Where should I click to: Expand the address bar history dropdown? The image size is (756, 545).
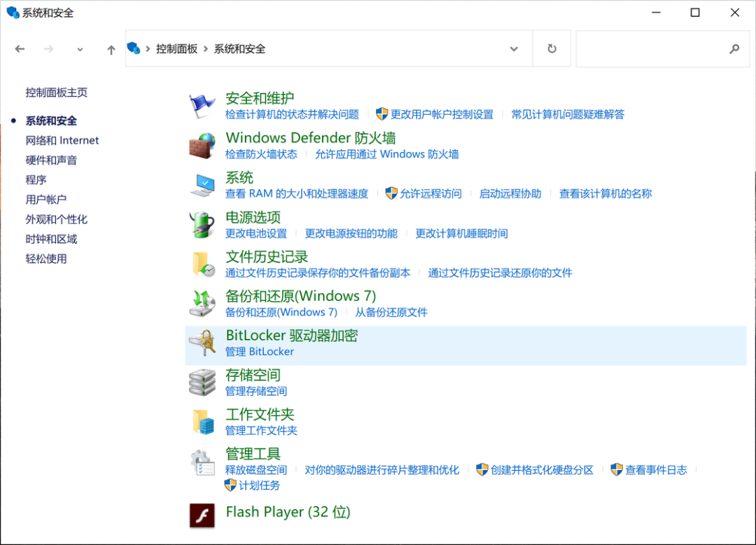pyautogui.click(x=514, y=49)
